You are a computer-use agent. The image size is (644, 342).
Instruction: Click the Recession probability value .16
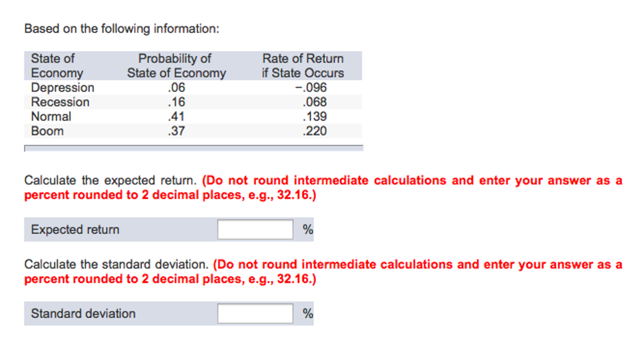(176, 102)
